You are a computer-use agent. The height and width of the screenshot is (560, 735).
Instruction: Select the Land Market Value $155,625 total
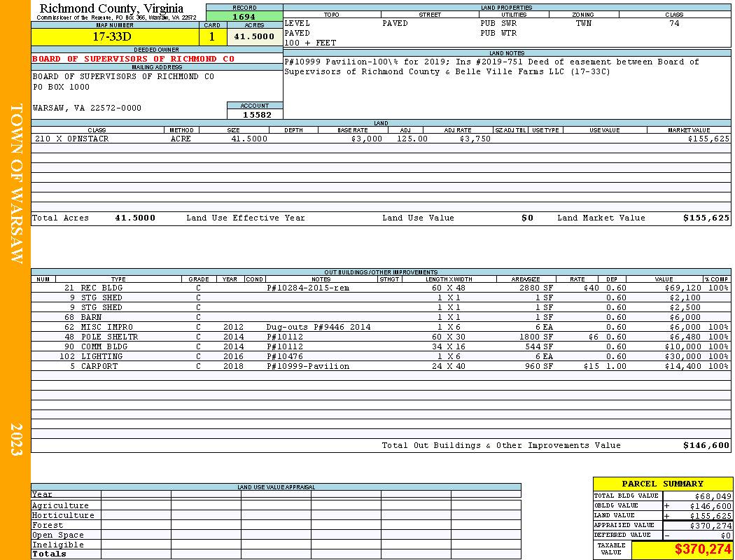click(x=706, y=218)
